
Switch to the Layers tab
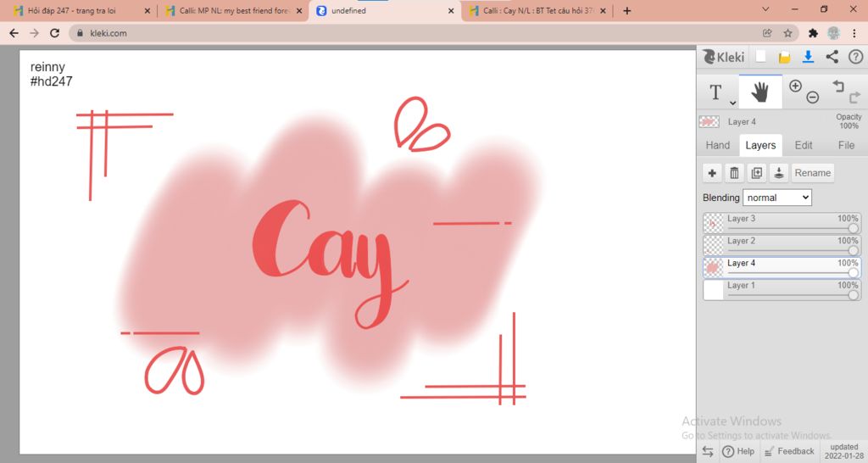(x=760, y=145)
